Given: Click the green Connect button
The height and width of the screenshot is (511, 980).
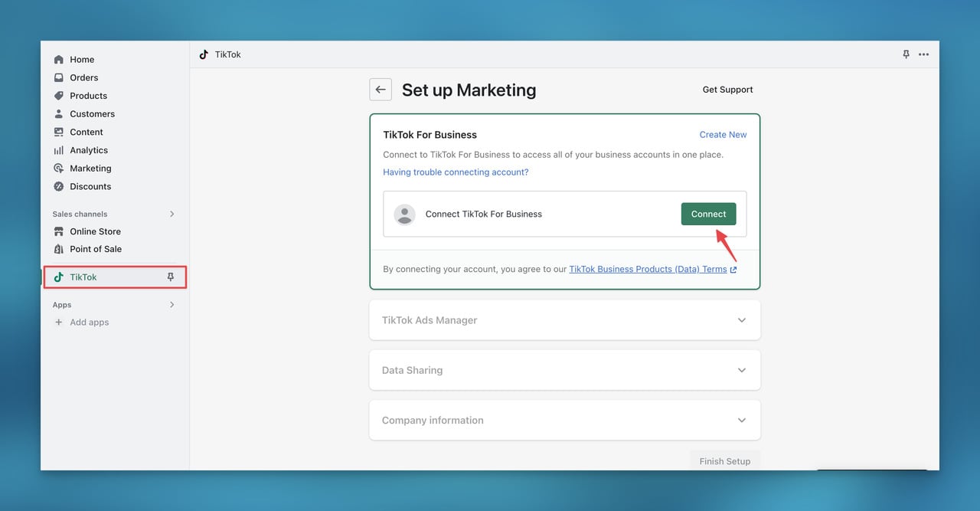Looking at the screenshot, I should coord(708,214).
